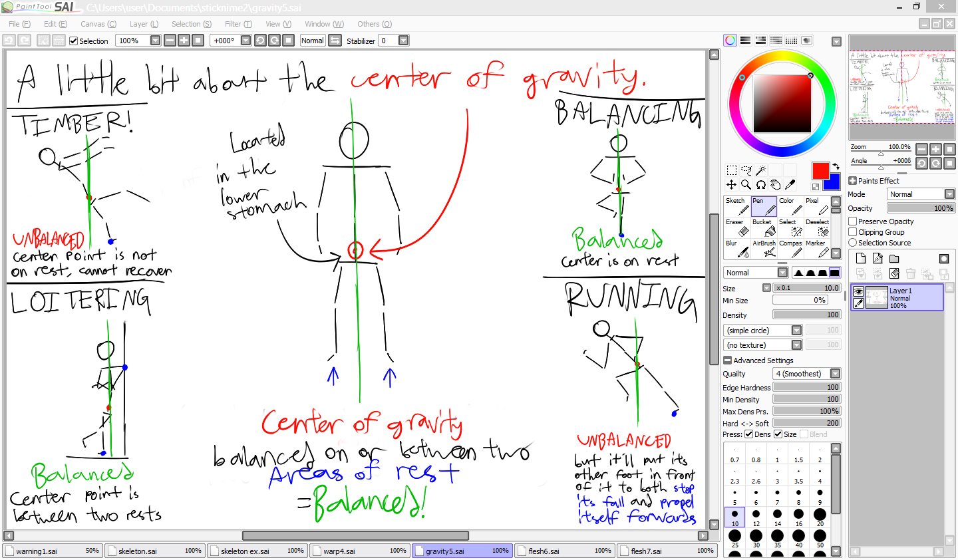Click the blue background color swatch

pyautogui.click(x=833, y=182)
